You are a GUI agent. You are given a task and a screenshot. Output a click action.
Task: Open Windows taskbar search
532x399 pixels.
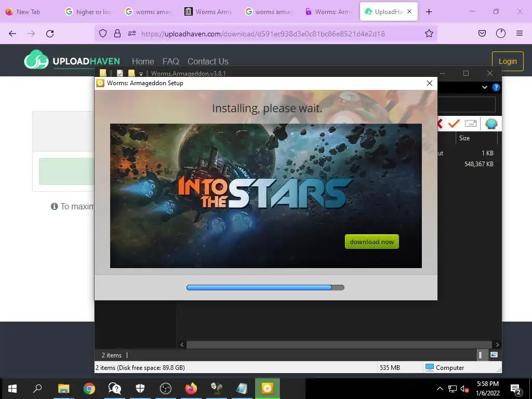tap(37, 389)
